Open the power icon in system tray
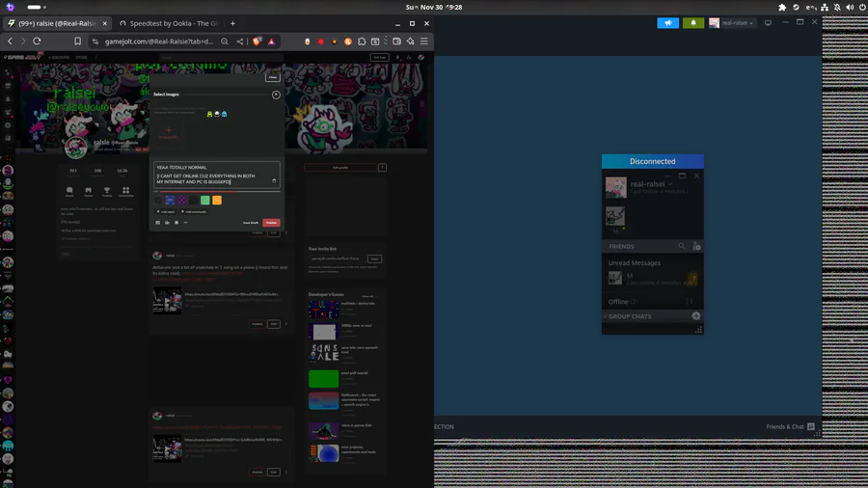The width and height of the screenshot is (868, 488). pos(862,7)
